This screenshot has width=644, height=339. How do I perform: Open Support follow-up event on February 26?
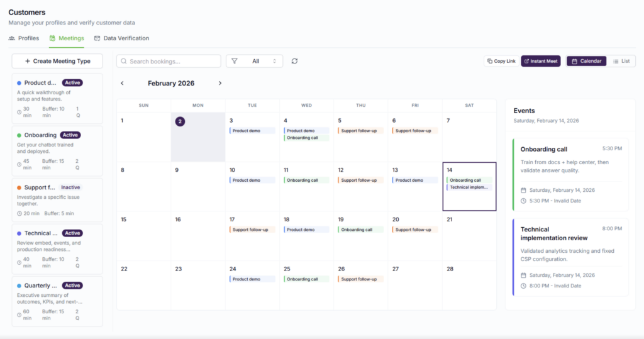360,279
